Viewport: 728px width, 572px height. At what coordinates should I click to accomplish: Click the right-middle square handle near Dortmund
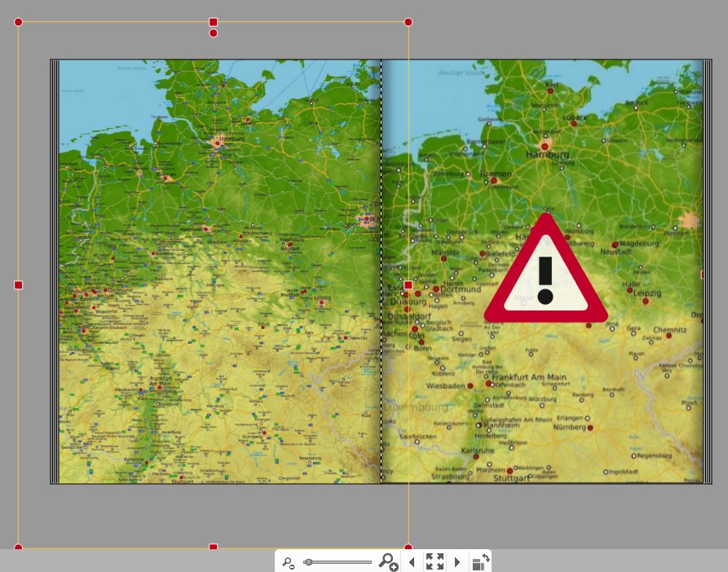pos(408,285)
